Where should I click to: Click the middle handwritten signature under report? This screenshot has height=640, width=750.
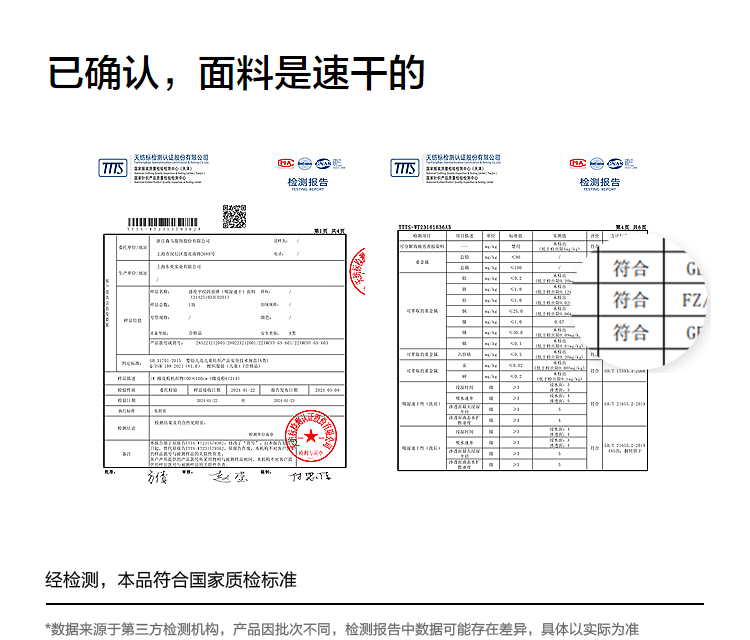point(229,476)
